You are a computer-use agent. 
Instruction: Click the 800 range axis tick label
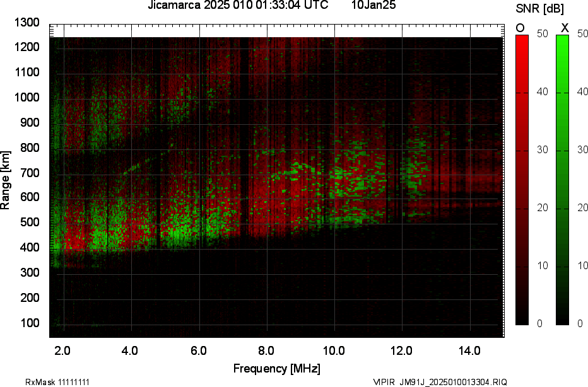point(30,147)
